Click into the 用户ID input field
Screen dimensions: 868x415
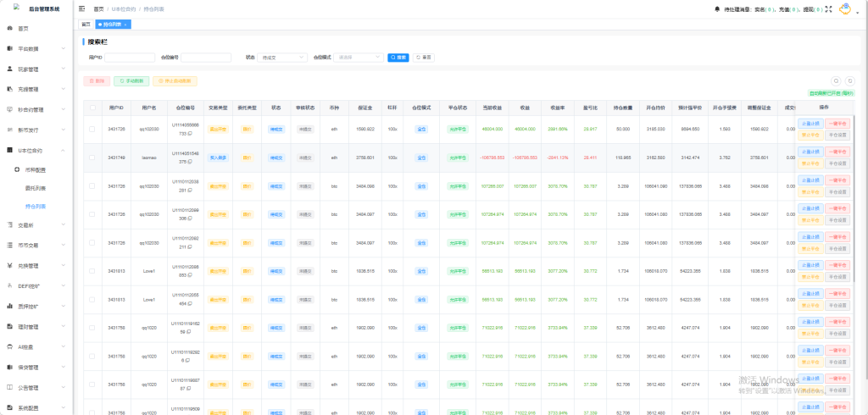click(x=129, y=58)
